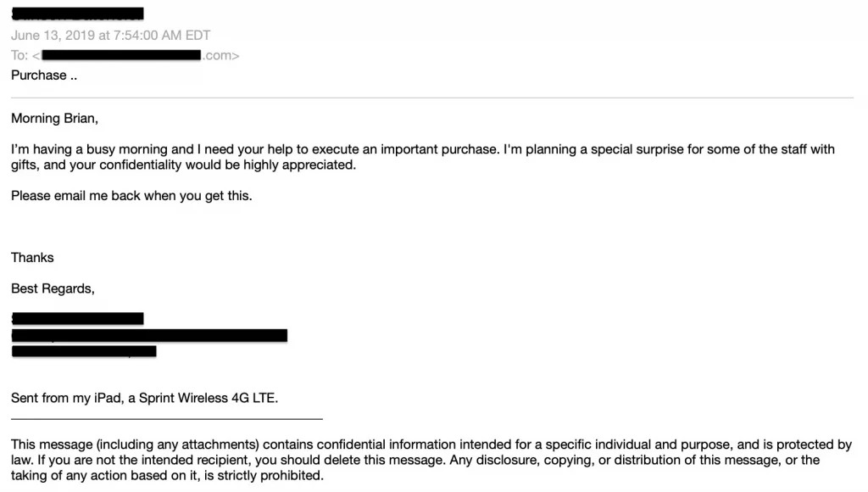Click the word 'Thanks'
Screen dimensions: 868x492
pos(33,258)
